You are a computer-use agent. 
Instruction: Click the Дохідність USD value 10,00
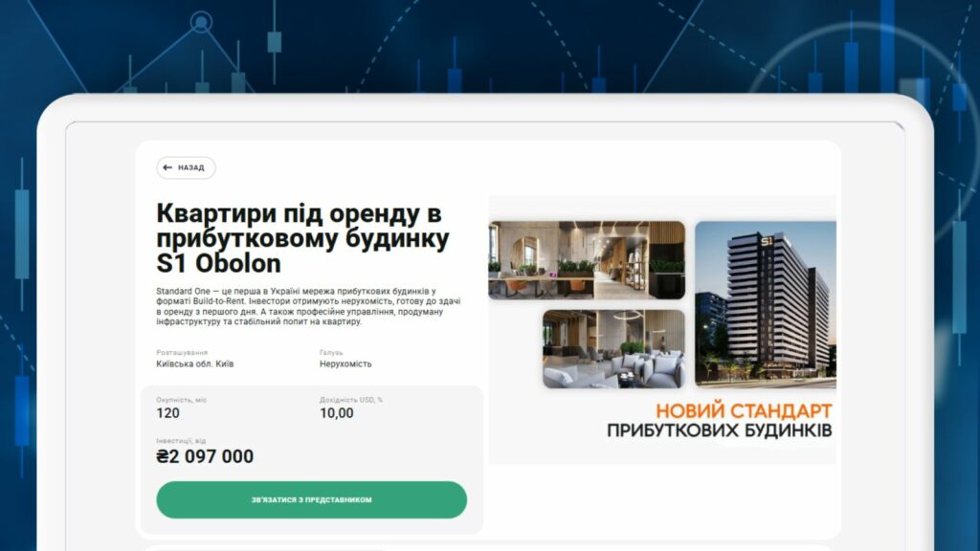click(x=336, y=413)
